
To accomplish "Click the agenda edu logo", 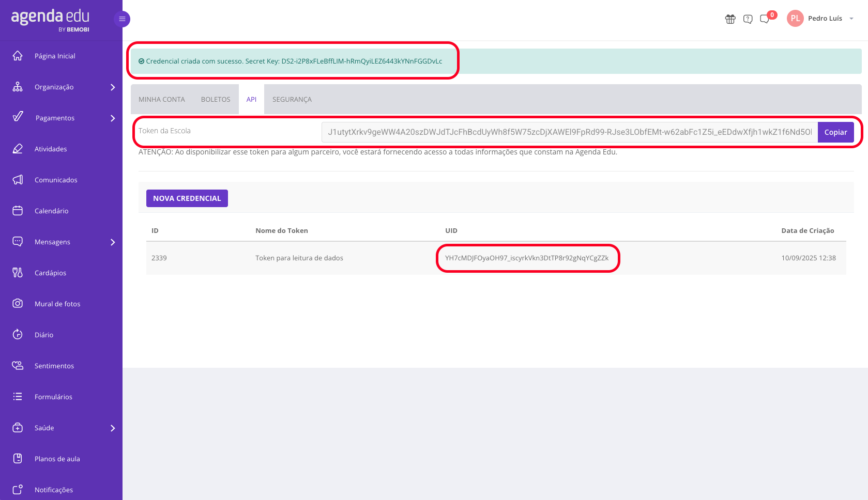I will tap(50, 21).
